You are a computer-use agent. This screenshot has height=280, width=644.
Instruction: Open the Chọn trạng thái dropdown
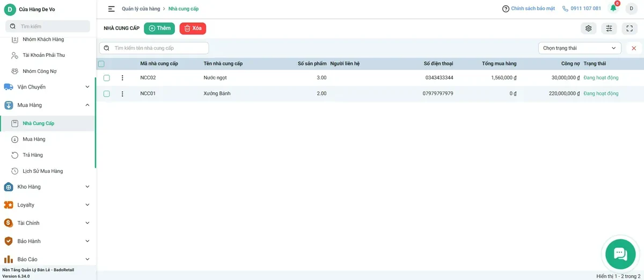pyautogui.click(x=580, y=48)
